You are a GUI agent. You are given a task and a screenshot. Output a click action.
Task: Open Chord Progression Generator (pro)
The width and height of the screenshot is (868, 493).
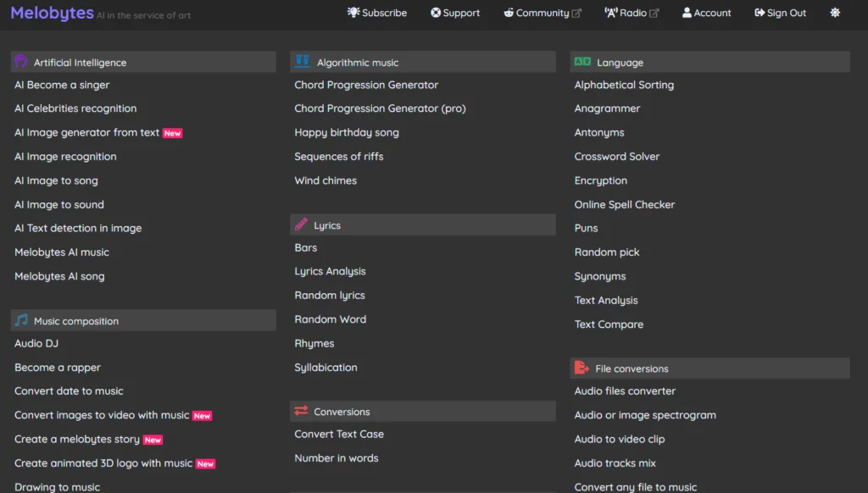380,108
